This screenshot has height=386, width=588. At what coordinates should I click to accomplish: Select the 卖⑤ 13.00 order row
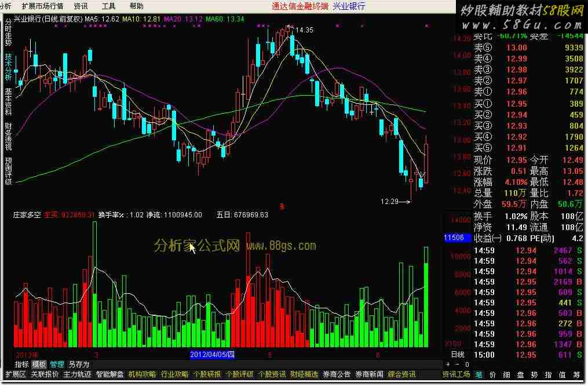(x=528, y=48)
